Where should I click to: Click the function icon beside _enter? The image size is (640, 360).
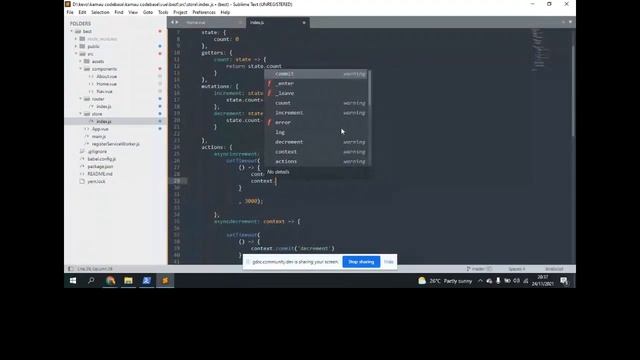pos(269,83)
